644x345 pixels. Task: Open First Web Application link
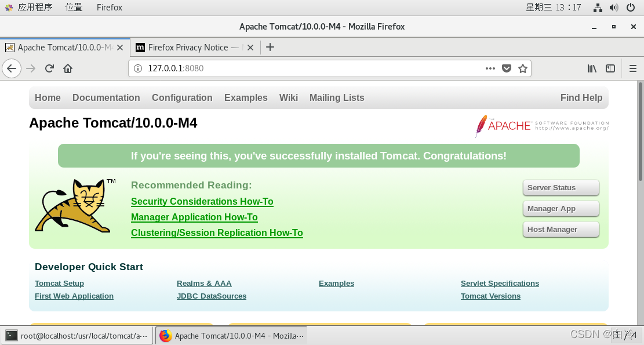pyautogui.click(x=74, y=296)
